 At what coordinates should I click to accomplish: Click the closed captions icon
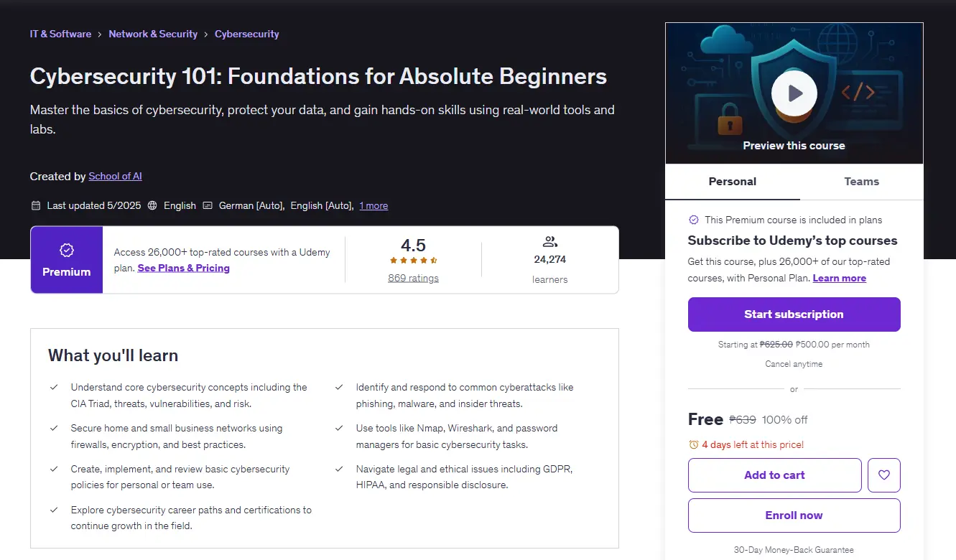click(x=208, y=205)
